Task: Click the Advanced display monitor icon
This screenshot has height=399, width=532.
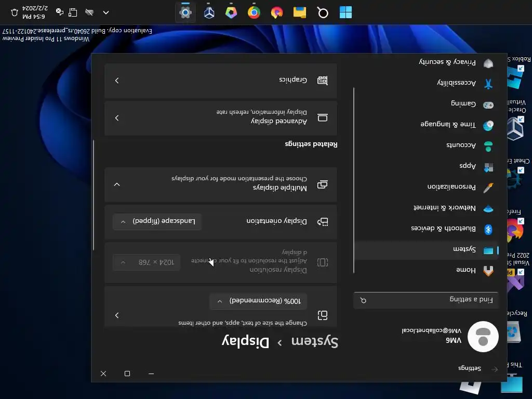Action: [x=322, y=118]
